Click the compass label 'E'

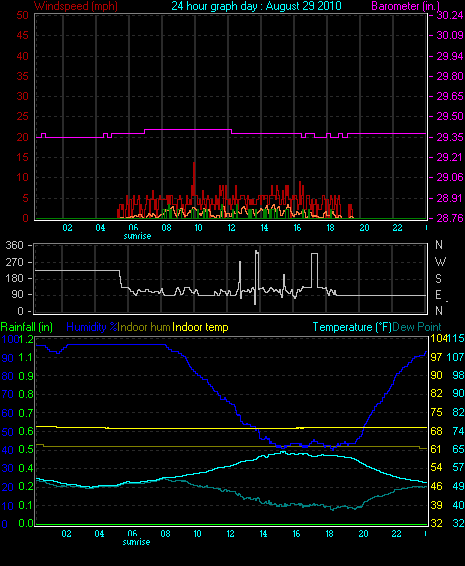(x=438, y=295)
